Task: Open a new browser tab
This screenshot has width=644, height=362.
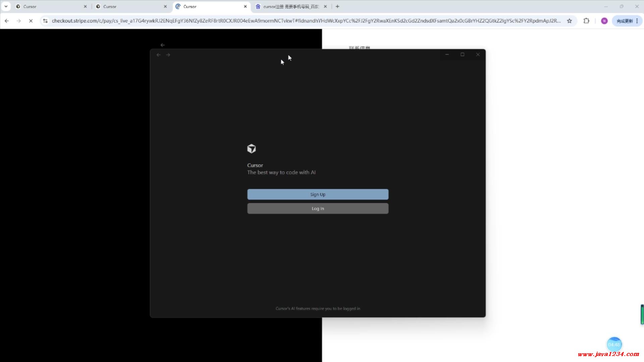Action: [337, 6]
